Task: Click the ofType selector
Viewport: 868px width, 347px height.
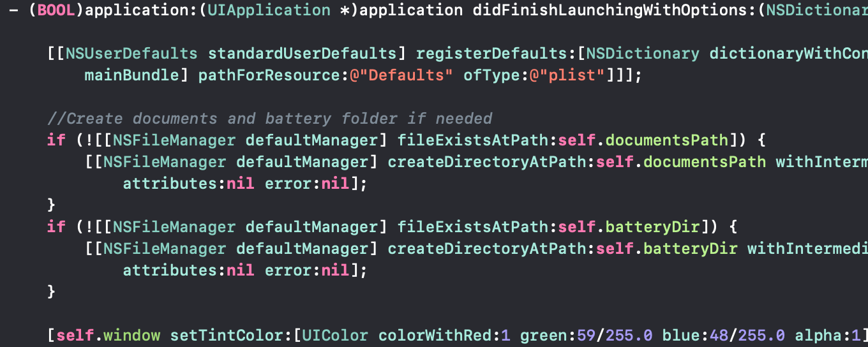Action: tap(492, 75)
